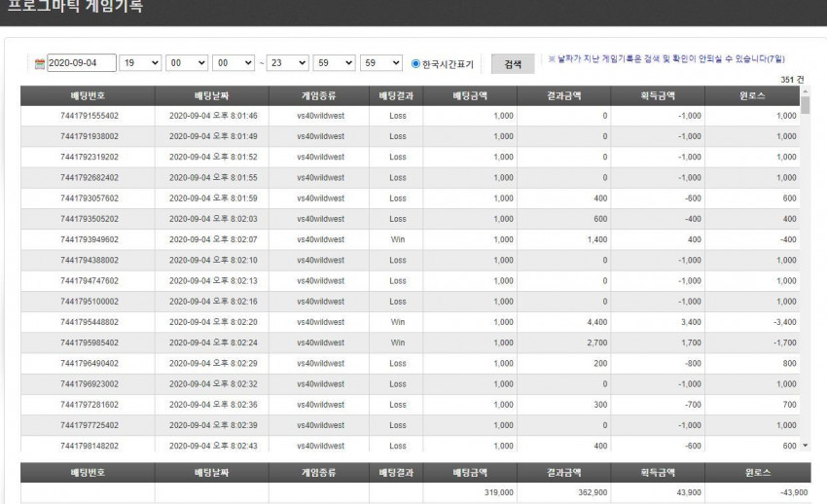Open the start second dropdown before tilde
This screenshot has width=827, height=504.
pos(234,62)
